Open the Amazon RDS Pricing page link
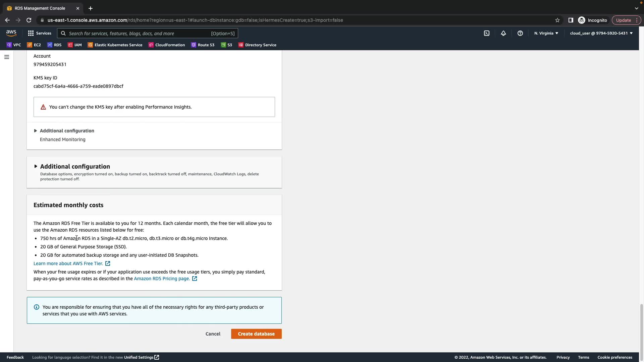 [162, 279]
